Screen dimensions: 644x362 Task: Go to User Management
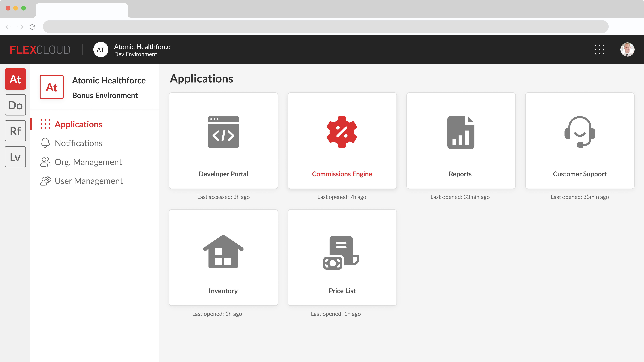point(89,181)
